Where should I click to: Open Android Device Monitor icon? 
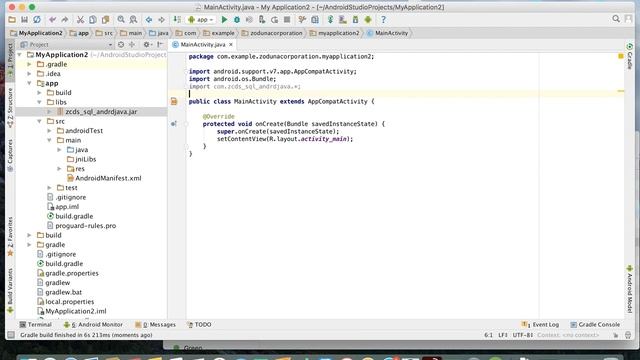pyautogui.click(x=368, y=20)
